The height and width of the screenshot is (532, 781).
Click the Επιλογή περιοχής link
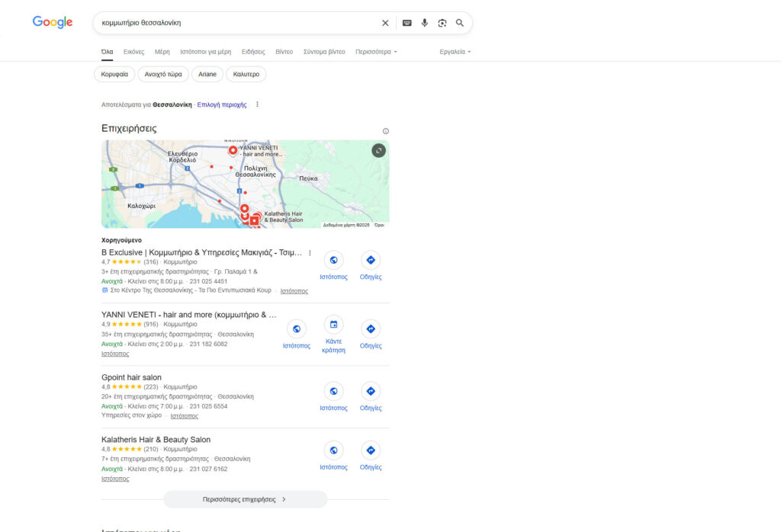coord(222,104)
